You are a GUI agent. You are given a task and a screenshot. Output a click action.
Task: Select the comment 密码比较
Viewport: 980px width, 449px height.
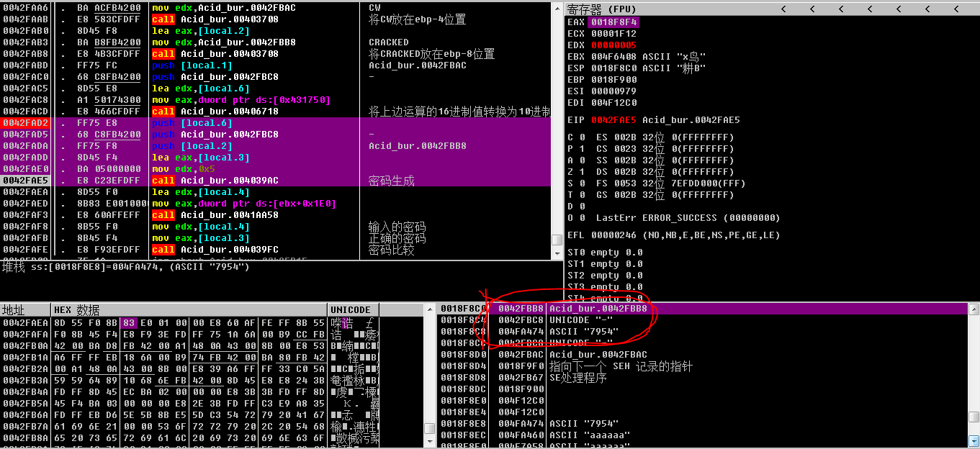click(391, 250)
